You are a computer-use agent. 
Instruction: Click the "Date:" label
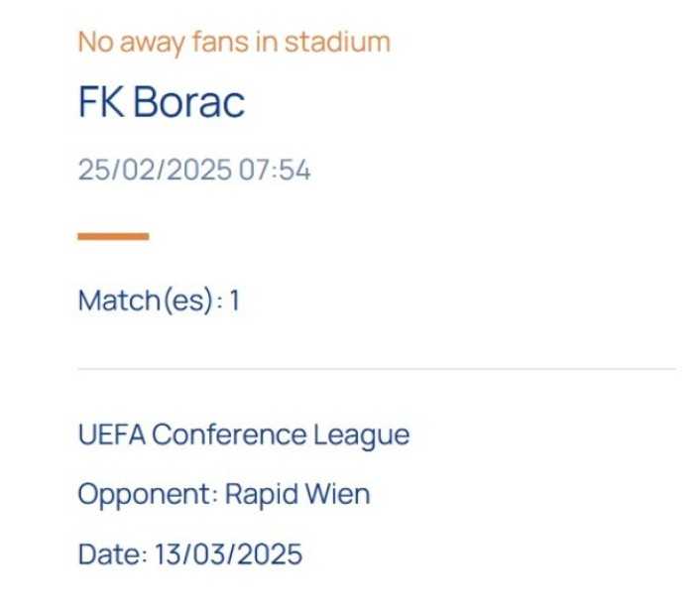[x=112, y=553]
